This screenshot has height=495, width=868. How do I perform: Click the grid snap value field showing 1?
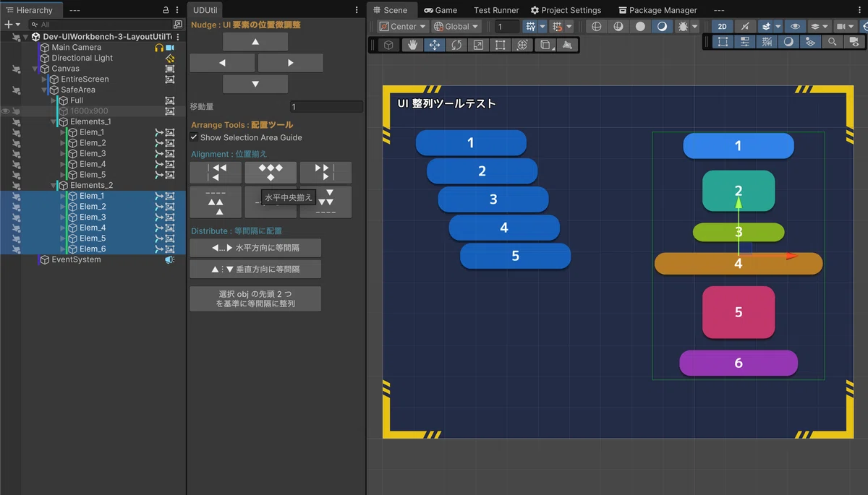click(x=508, y=26)
